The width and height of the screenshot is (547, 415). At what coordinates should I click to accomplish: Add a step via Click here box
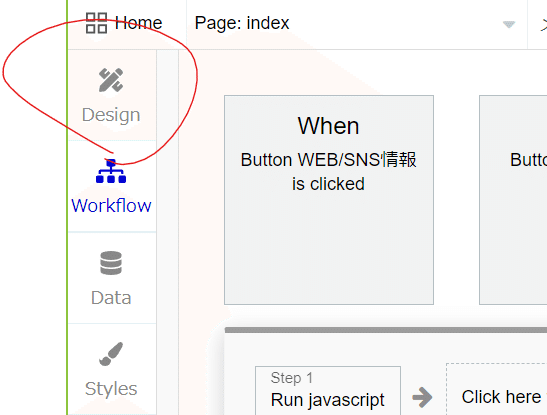coord(496,389)
